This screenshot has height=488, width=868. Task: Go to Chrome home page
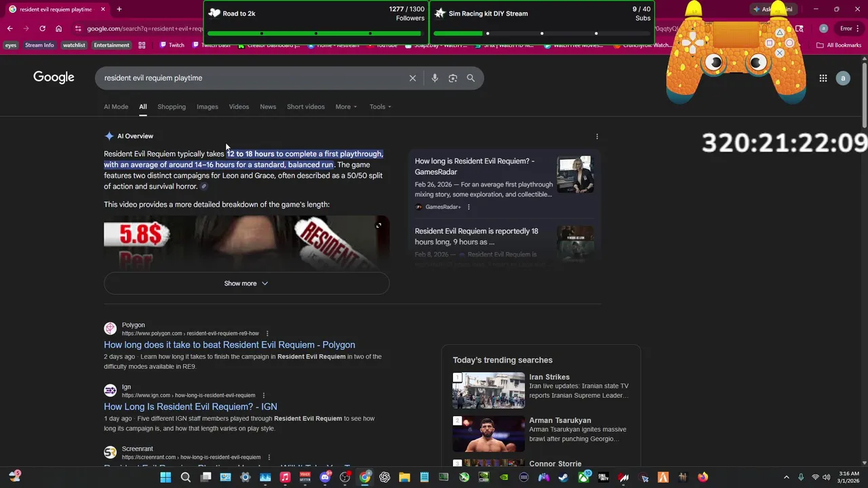pyautogui.click(x=58, y=28)
